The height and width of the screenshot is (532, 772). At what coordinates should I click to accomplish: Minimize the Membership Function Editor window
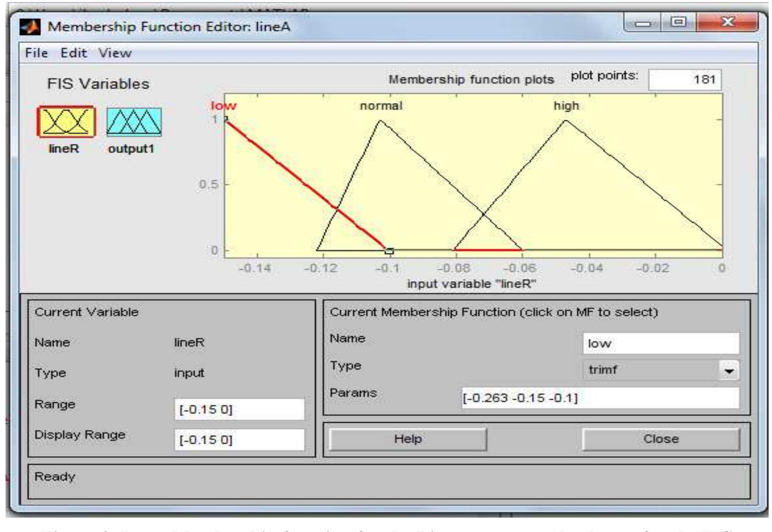643,22
